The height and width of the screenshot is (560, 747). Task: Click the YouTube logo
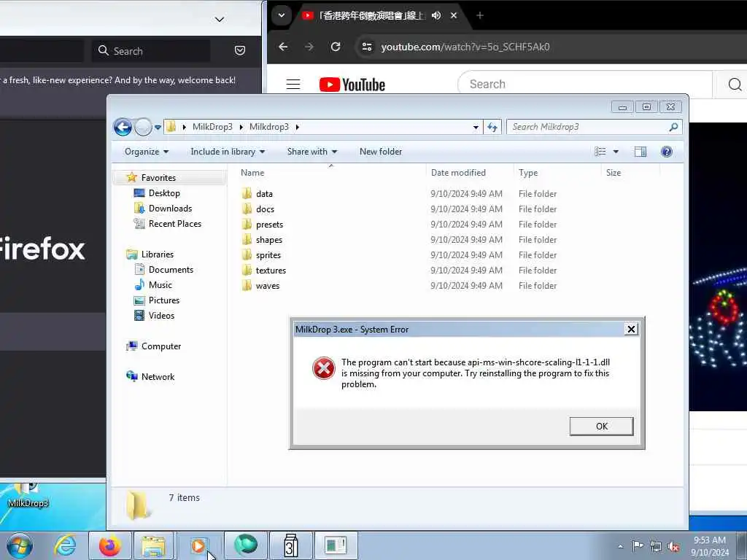(x=352, y=85)
